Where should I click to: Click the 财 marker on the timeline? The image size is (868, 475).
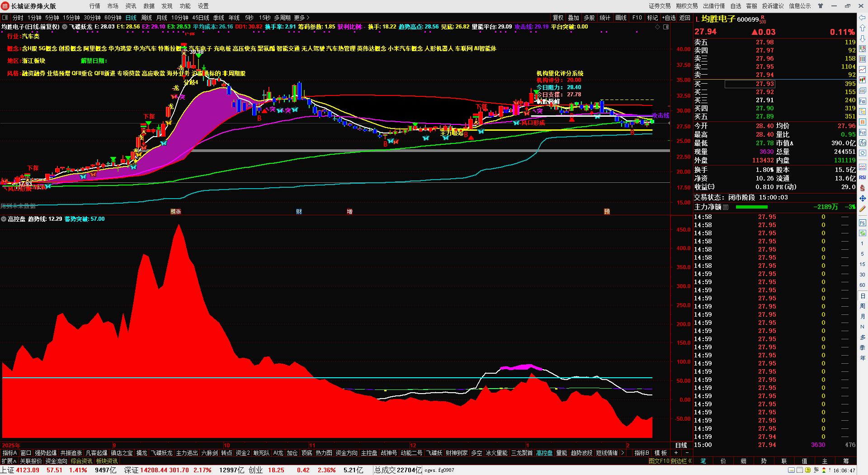pyautogui.click(x=299, y=211)
